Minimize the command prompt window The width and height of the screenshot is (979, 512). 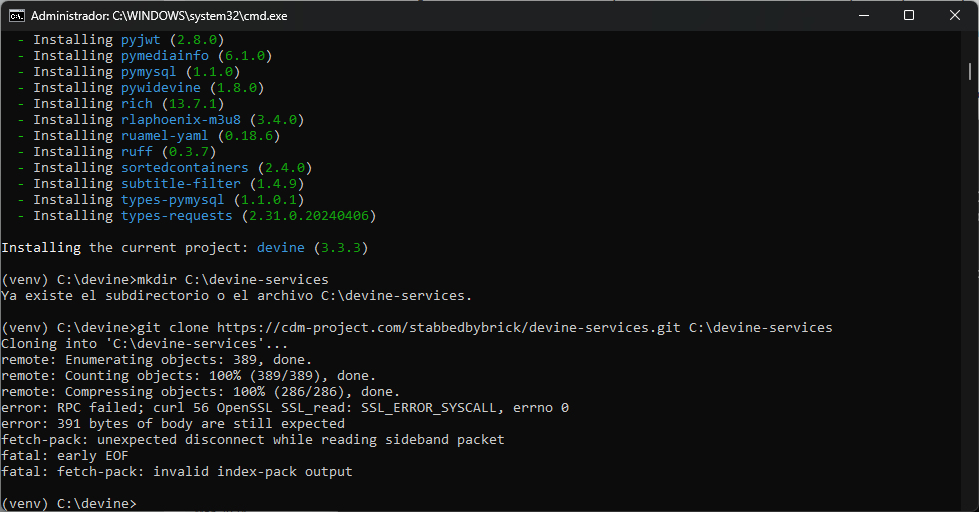coord(863,15)
